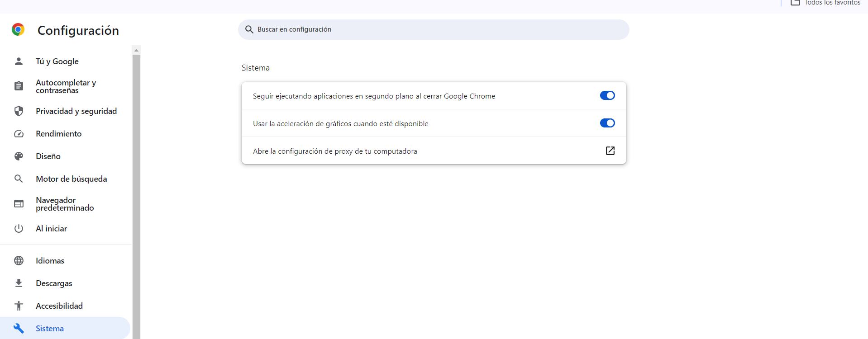Select the highlighted Sistema menu item
The height and width of the screenshot is (339, 868).
[65, 329]
